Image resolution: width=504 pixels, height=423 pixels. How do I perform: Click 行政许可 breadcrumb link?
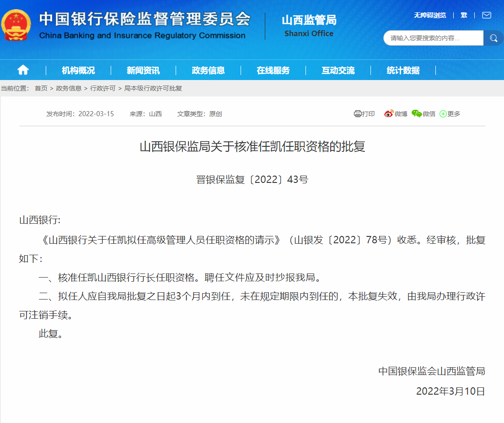[102, 88]
